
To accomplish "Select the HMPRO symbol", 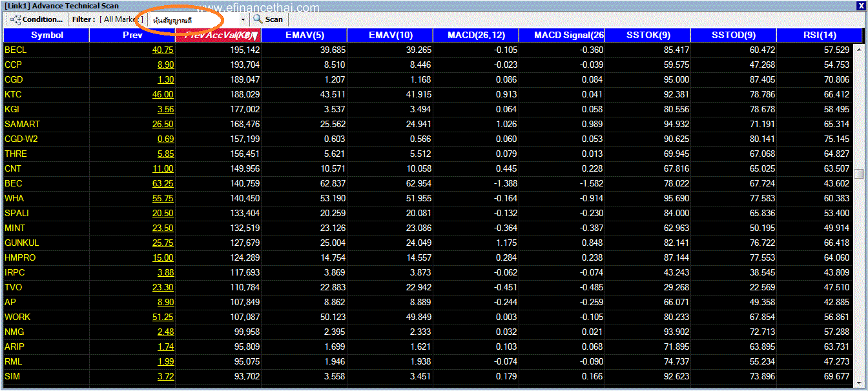I will (20, 257).
